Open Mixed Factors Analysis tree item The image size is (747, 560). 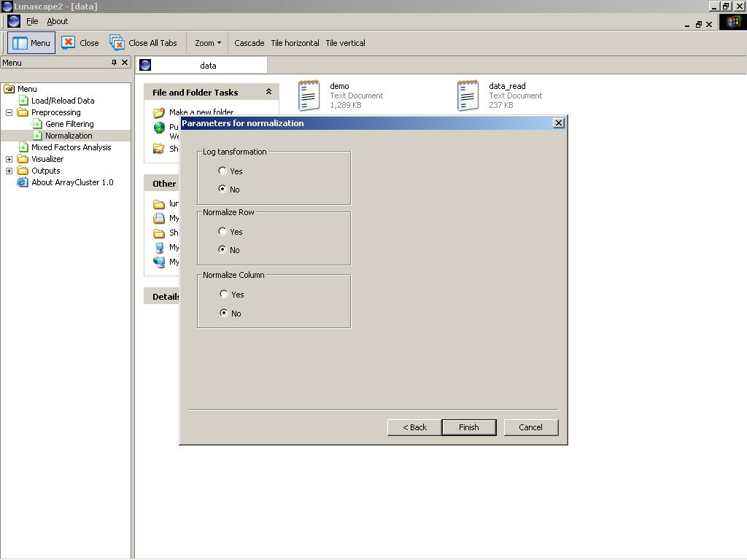point(71,147)
